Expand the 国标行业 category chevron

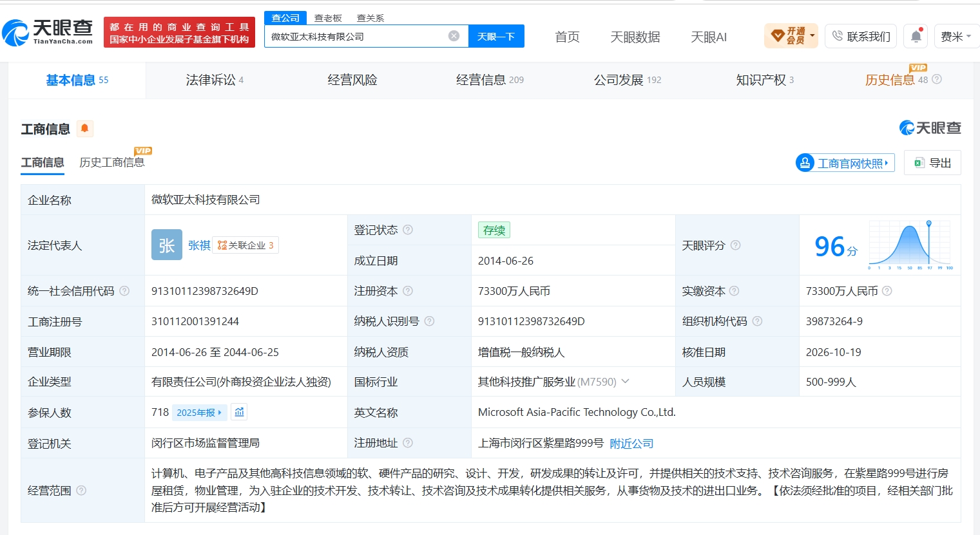(625, 382)
